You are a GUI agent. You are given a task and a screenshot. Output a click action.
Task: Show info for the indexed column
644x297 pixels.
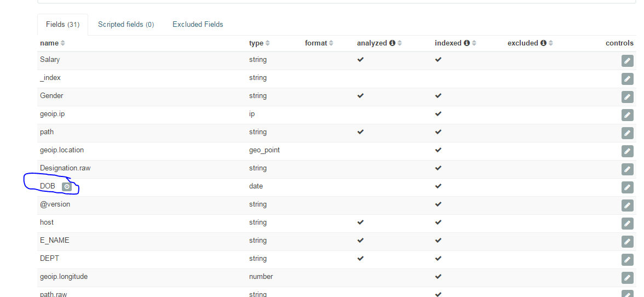tap(467, 43)
